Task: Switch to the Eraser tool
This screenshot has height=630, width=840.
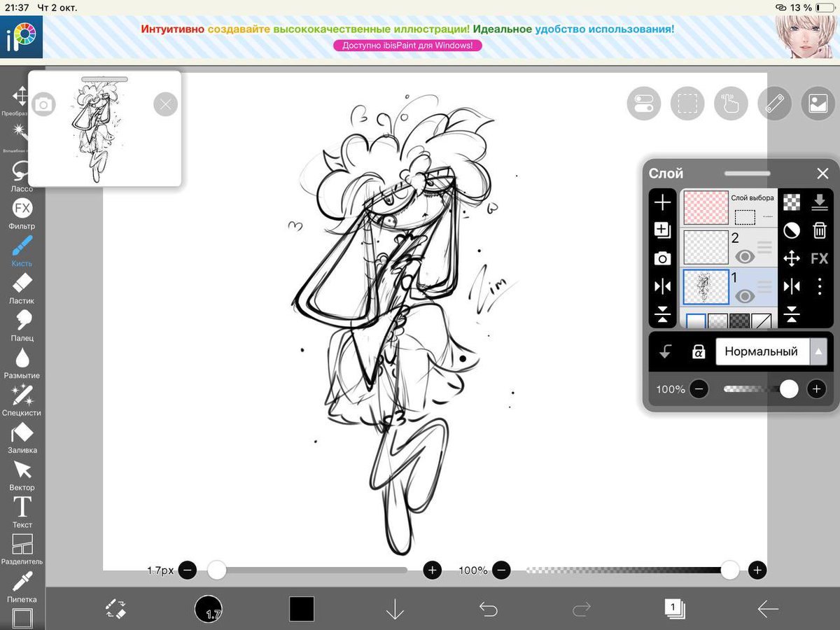Action: point(22,286)
